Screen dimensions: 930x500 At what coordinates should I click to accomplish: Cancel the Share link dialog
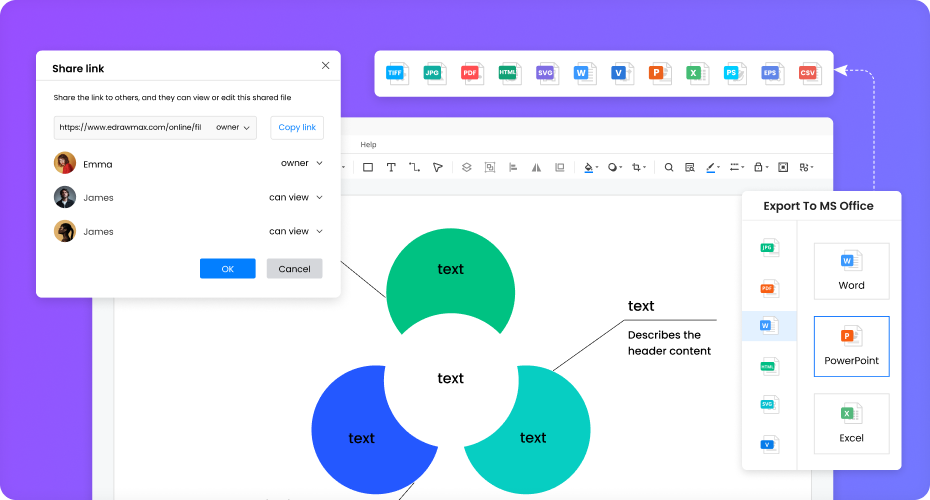tap(294, 269)
